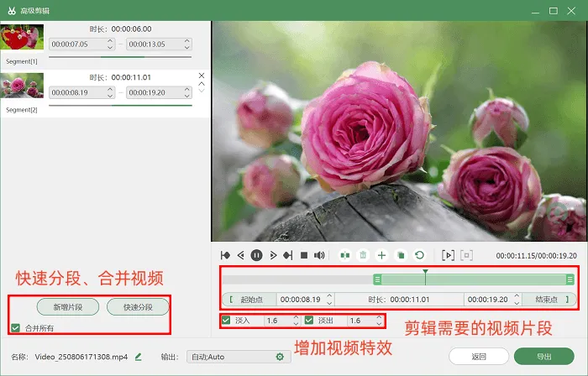Viewport: 588px width, 376px height.
Task: Decrease Segment[1] start time 00:00:07.05
Action: pos(110,47)
